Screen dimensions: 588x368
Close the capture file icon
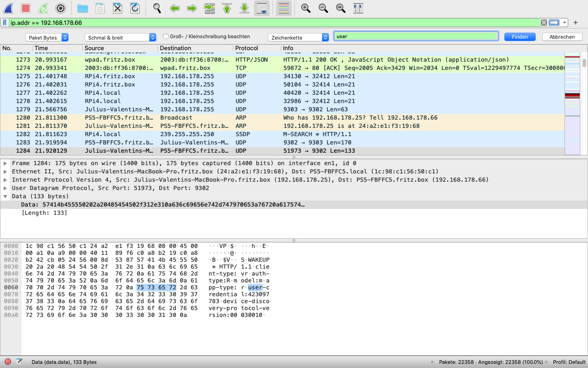click(118, 8)
